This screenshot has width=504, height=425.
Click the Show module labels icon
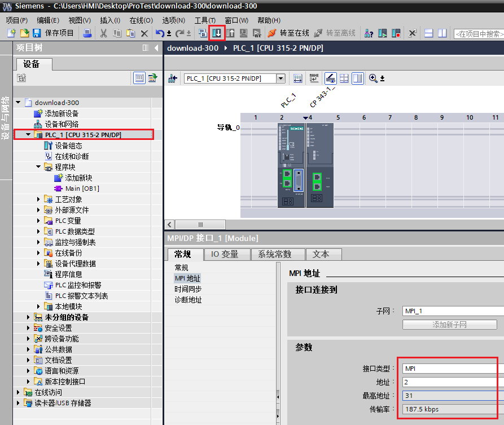[297, 78]
